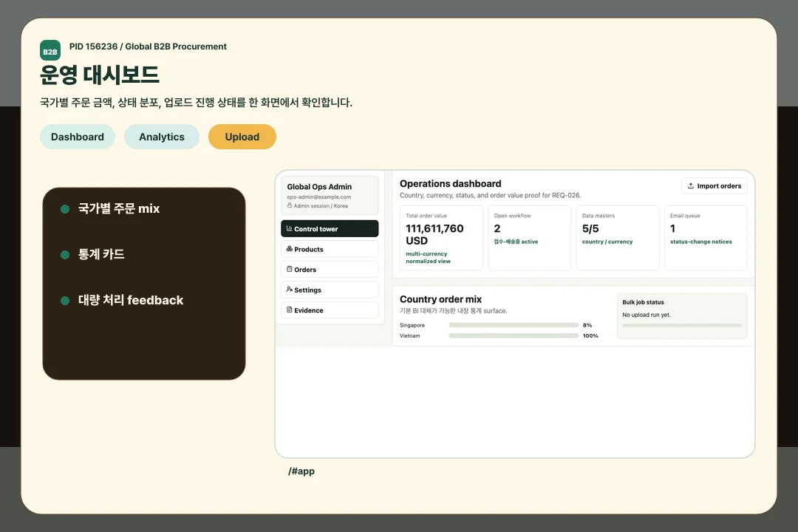
Task: Click the Singapore order mix bar
Action: click(514, 325)
